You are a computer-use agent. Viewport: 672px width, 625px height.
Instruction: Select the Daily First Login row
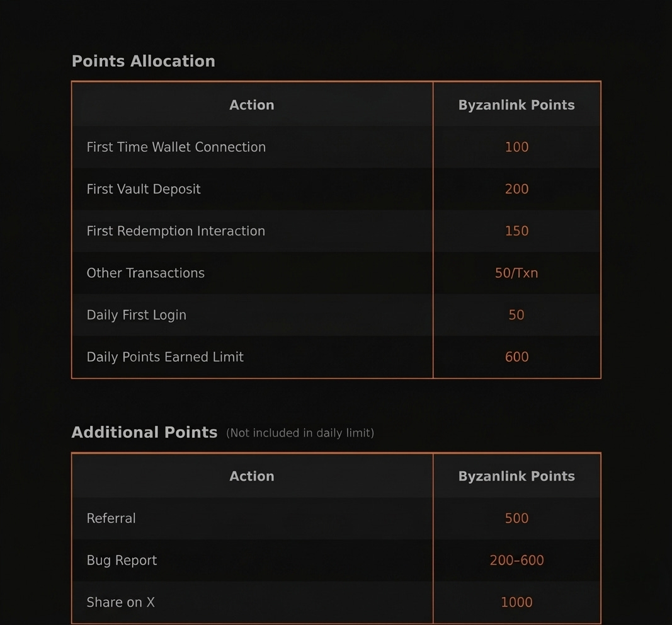click(x=336, y=315)
